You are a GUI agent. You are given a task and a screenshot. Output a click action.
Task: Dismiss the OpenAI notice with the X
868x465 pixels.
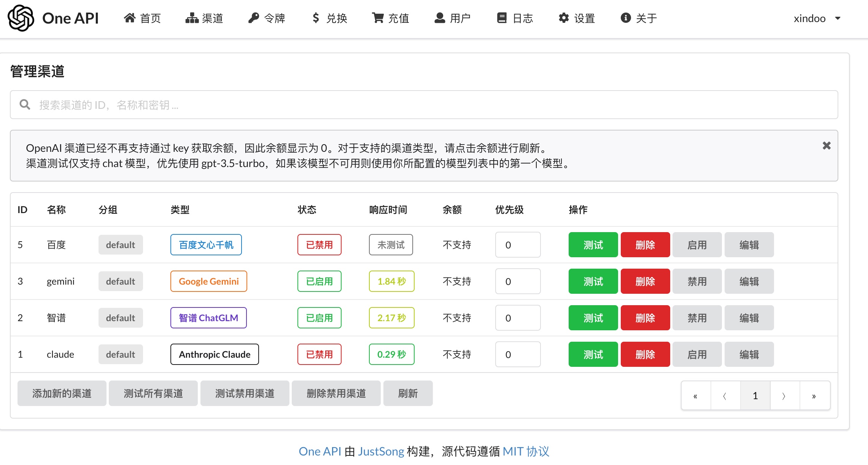pyautogui.click(x=826, y=146)
